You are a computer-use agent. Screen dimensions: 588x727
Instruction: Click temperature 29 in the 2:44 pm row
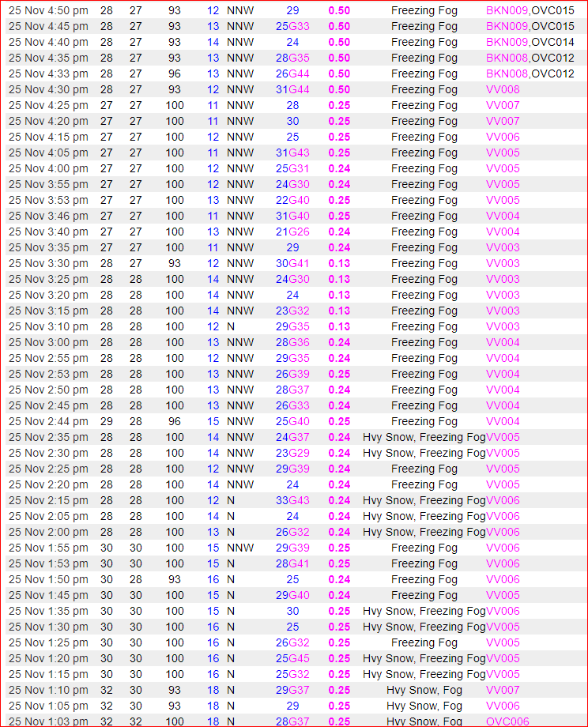107,421
